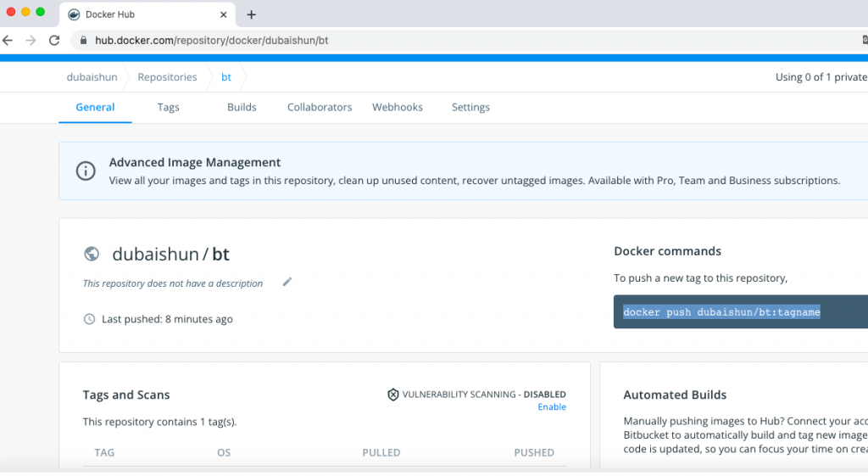This screenshot has height=476, width=868.
Task: Enable vulnerability scanning via the Enable link
Action: pos(552,406)
